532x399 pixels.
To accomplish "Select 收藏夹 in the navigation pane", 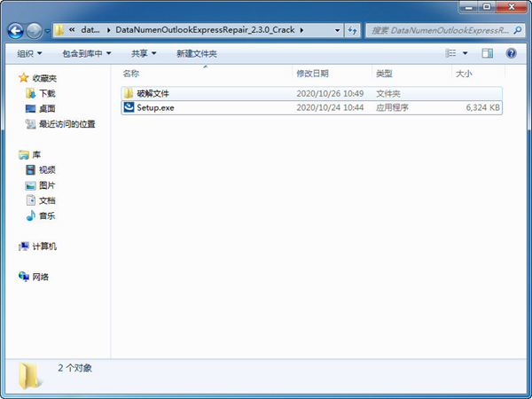I will 44,78.
